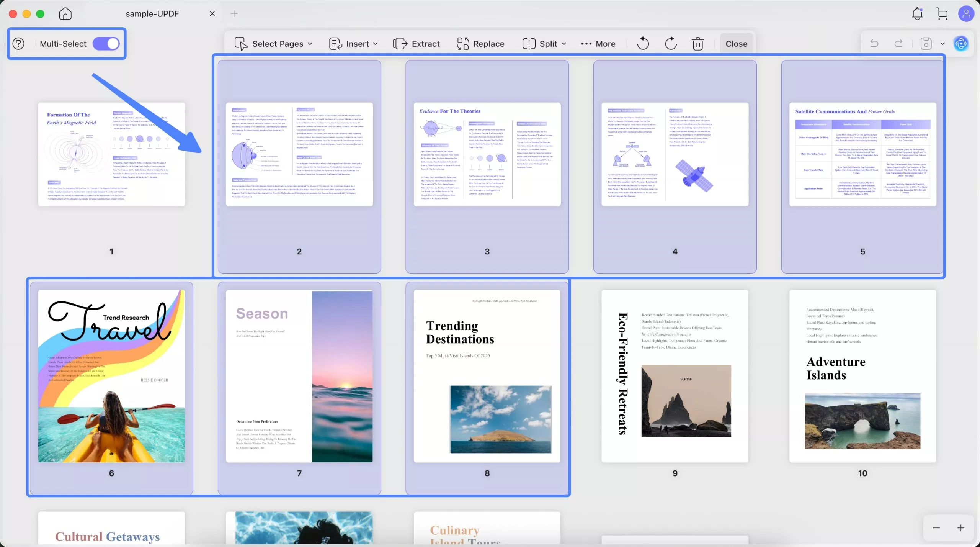Switch to the sample-UPDF tab
This screenshot has height=547, width=980.
point(152,14)
